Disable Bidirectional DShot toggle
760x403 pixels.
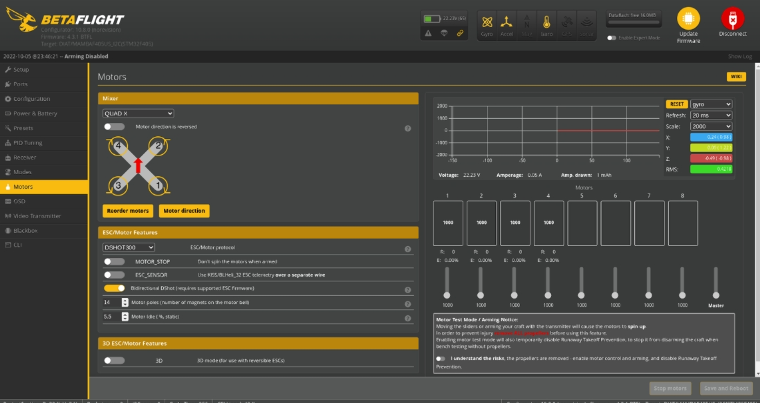point(114,287)
